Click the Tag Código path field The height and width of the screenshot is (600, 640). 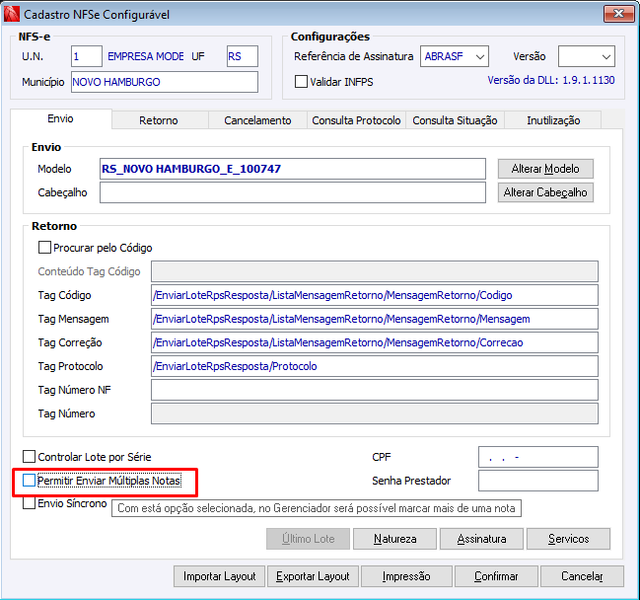[375, 295]
